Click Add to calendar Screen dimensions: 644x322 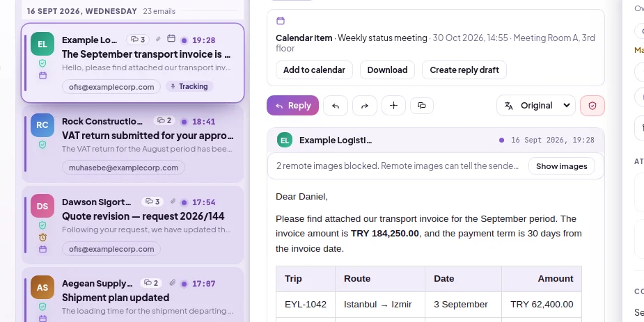[x=314, y=70]
